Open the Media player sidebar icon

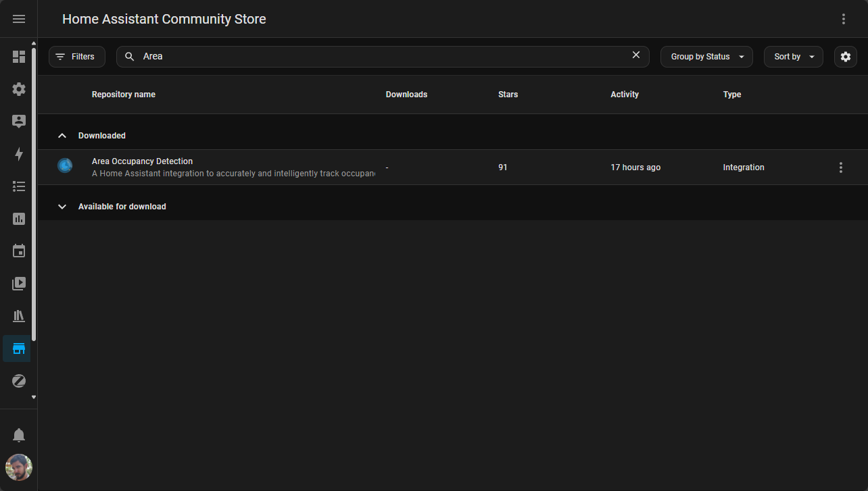[x=19, y=284]
